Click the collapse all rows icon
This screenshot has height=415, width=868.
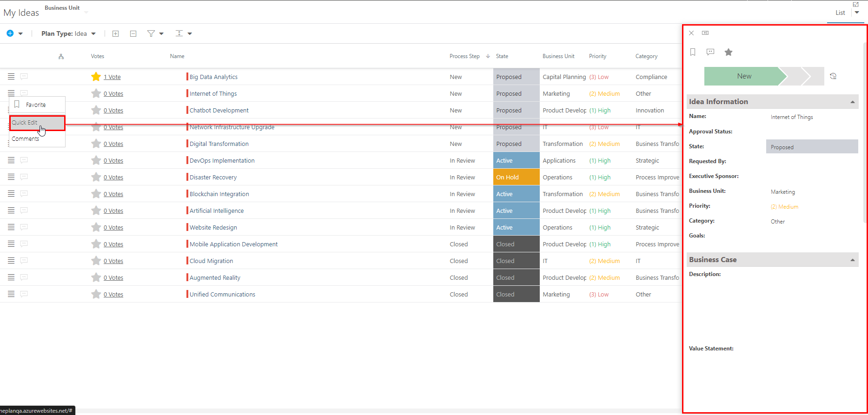[x=133, y=33]
